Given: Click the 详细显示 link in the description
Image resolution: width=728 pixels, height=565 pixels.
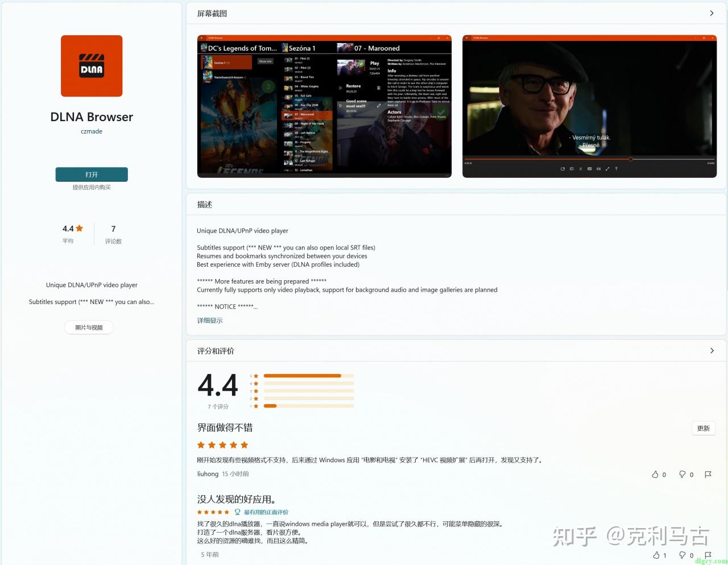Looking at the screenshot, I should click(210, 320).
